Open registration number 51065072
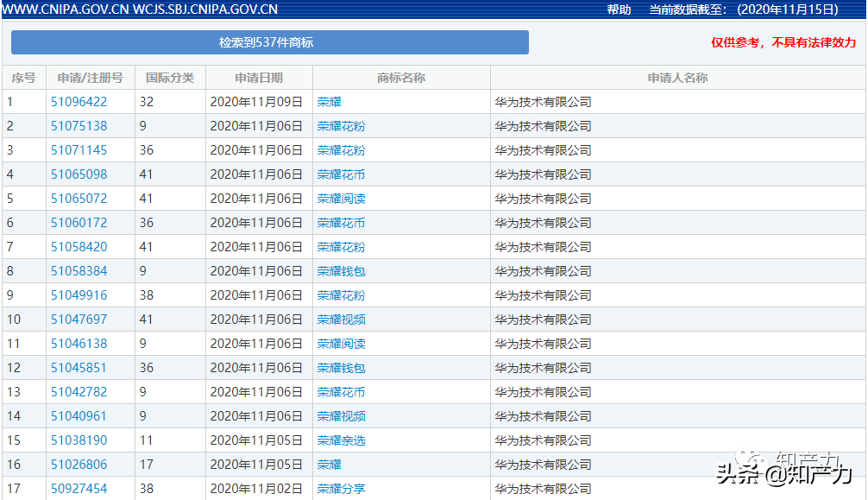868x500 pixels. coord(79,199)
